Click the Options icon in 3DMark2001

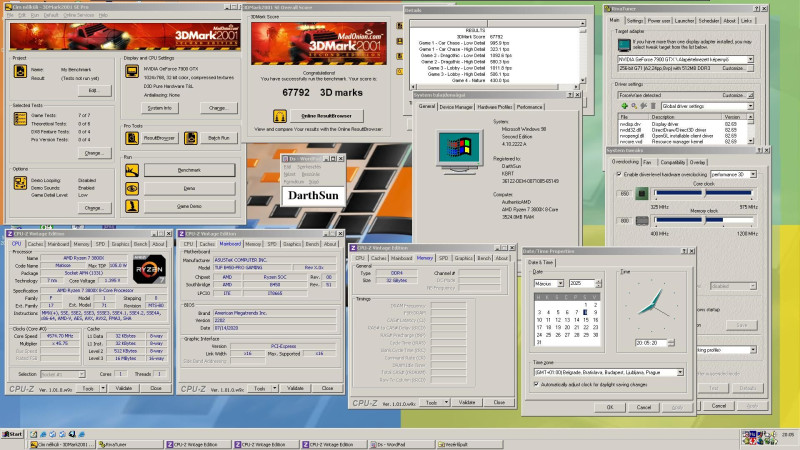click(20, 183)
